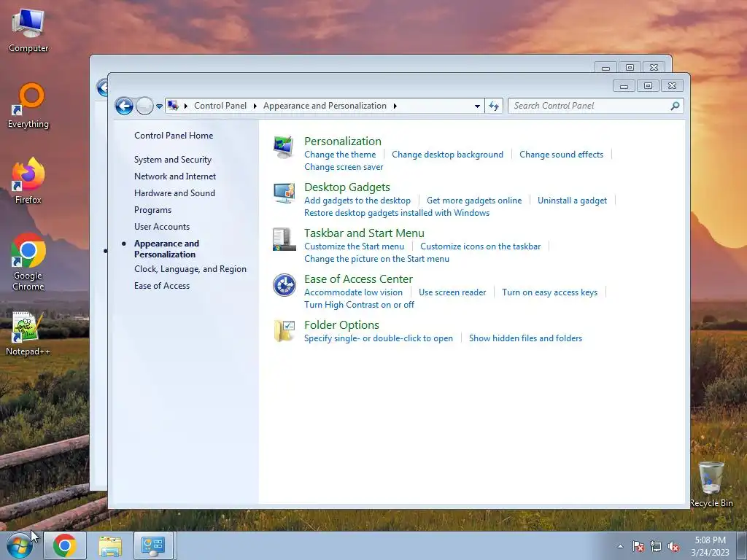This screenshot has width=747, height=560.
Task: Click Control Panel in the breadcrumb
Action: click(x=220, y=106)
